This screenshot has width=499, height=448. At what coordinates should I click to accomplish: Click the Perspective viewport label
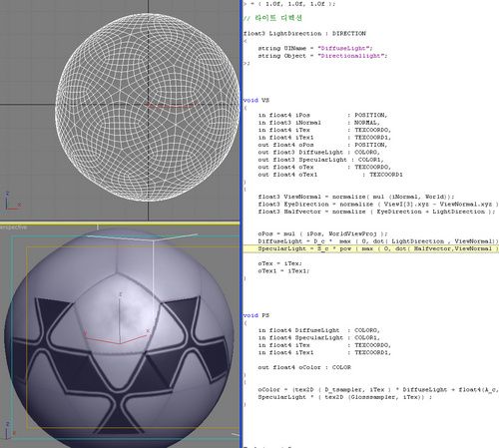pos(13,227)
